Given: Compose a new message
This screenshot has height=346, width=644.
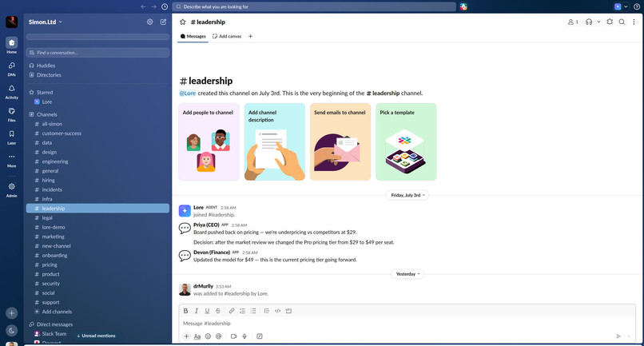Looking at the screenshot, I should tap(163, 22).
